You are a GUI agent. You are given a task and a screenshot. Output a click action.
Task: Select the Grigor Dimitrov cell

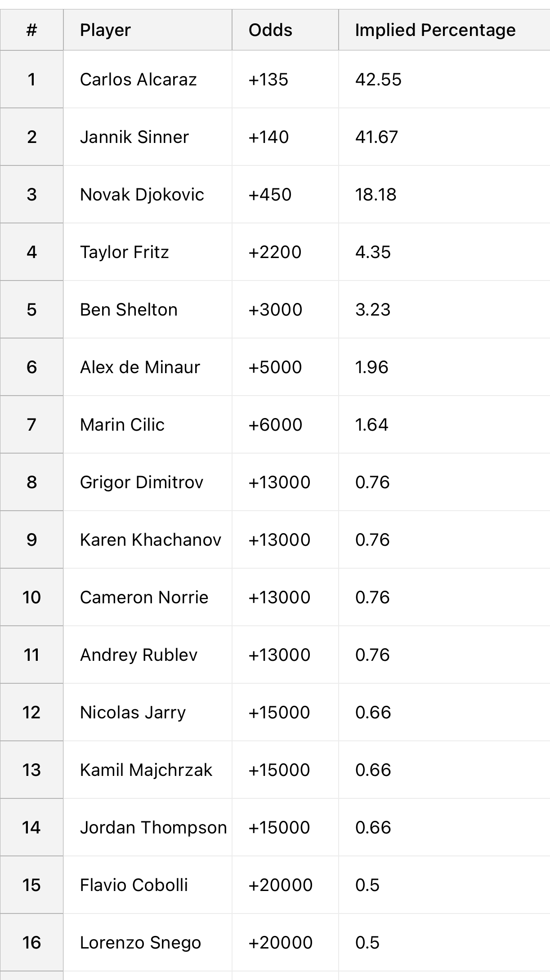[148, 482]
